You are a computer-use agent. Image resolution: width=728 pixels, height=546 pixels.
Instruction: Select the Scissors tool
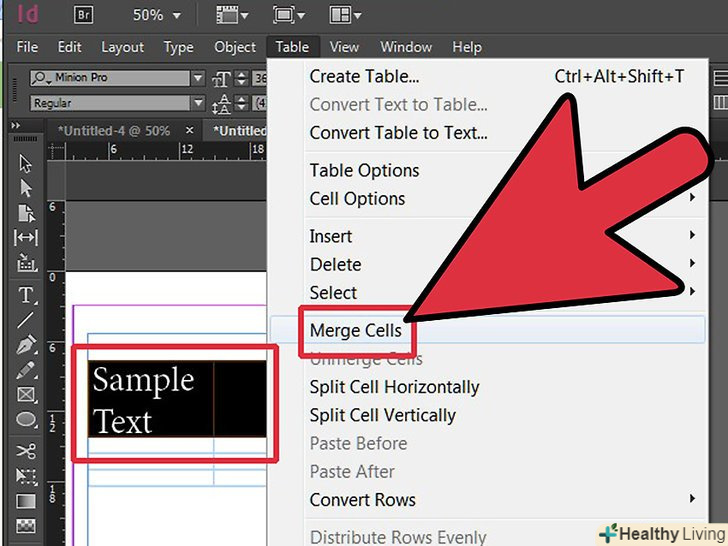(x=26, y=451)
